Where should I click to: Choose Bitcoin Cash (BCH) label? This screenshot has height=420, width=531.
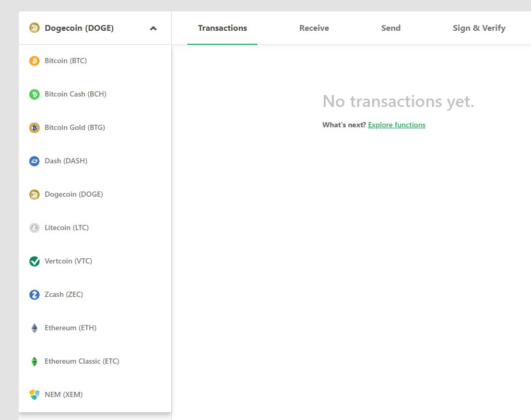(76, 94)
